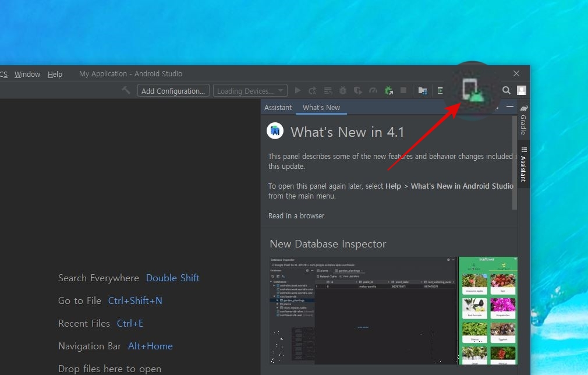
Task: Hide the Assistant panel with minus icon
Action: click(x=509, y=107)
